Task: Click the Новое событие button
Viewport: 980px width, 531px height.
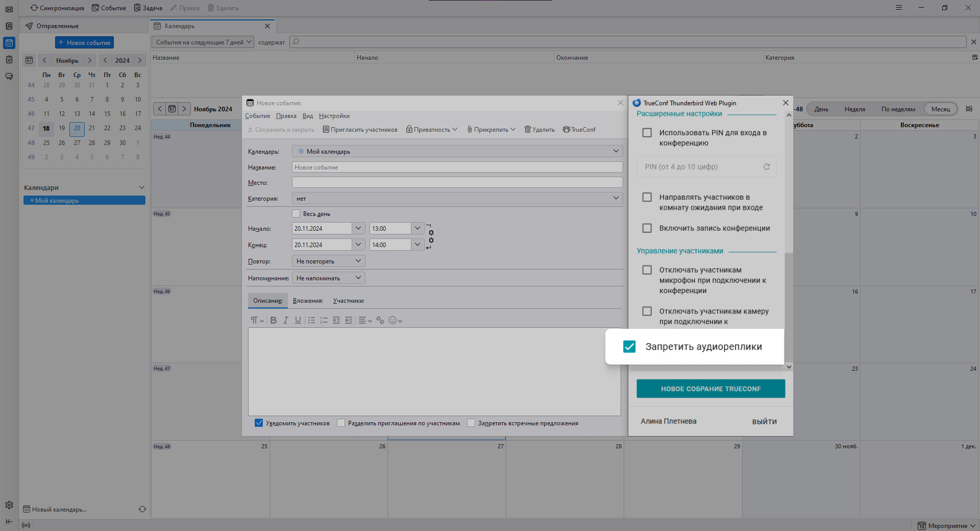Action: [x=84, y=42]
